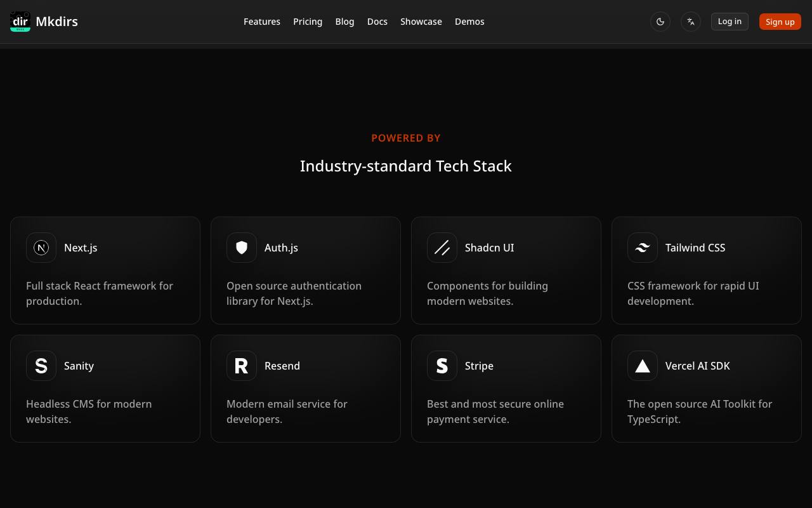Open the Tailwind CSS card title

695,248
